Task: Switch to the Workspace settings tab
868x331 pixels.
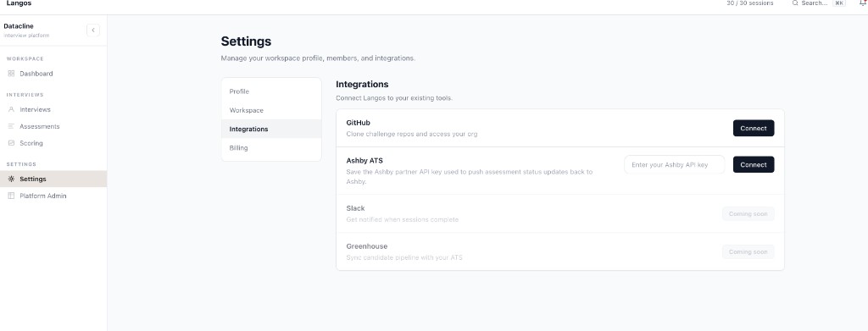Action: pos(271,110)
